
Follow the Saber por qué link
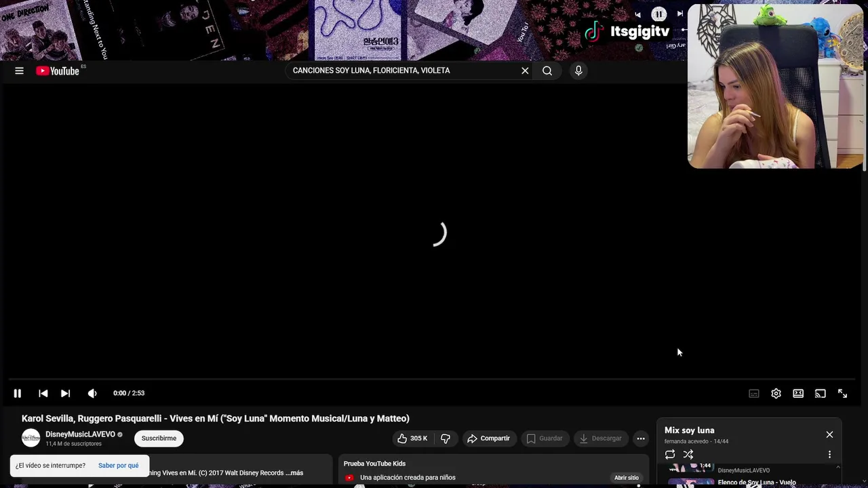click(118, 466)
